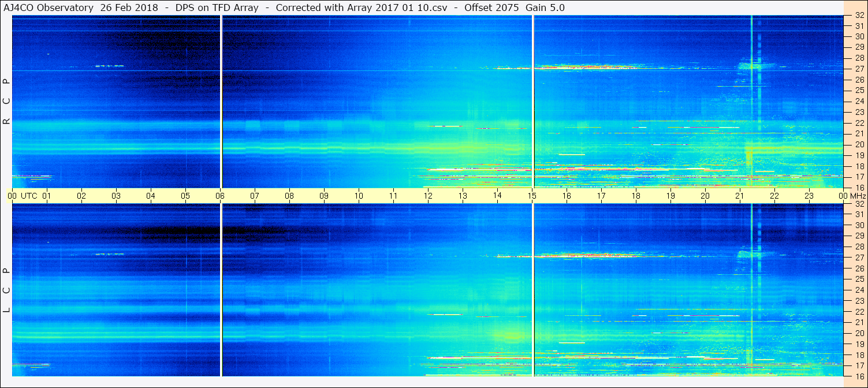Click hour 06 label on time axis

[220, 196]
